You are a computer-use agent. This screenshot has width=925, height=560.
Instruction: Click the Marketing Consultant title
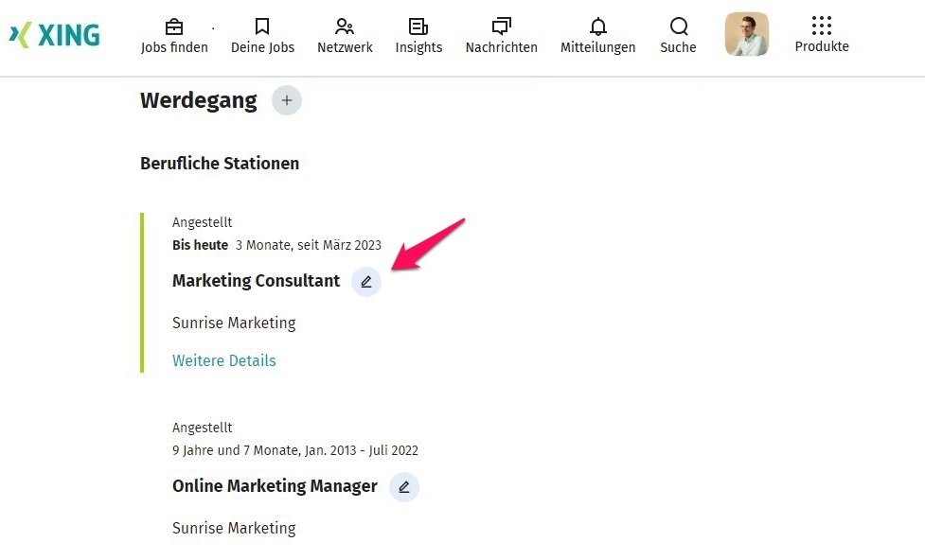(x=256, y=281)
